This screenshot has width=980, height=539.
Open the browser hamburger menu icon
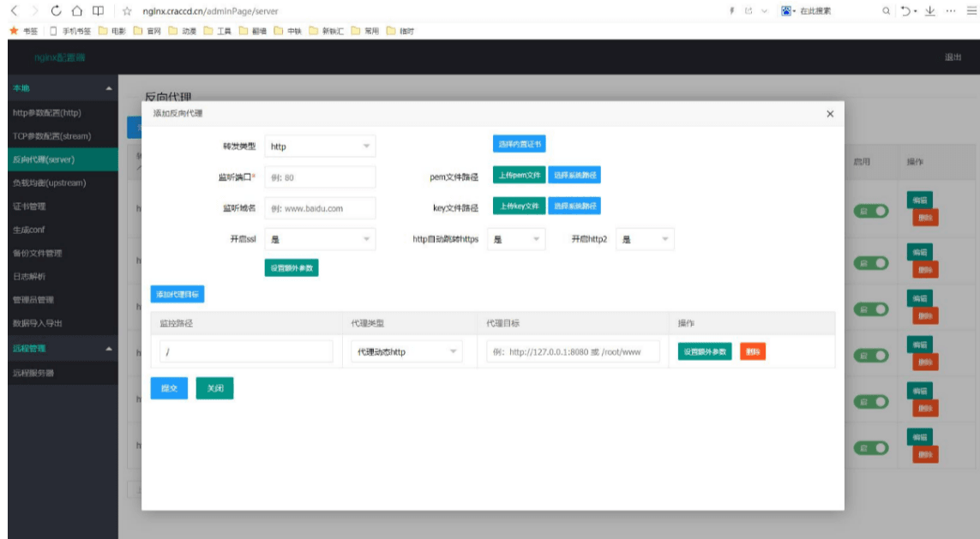(972, 12)
